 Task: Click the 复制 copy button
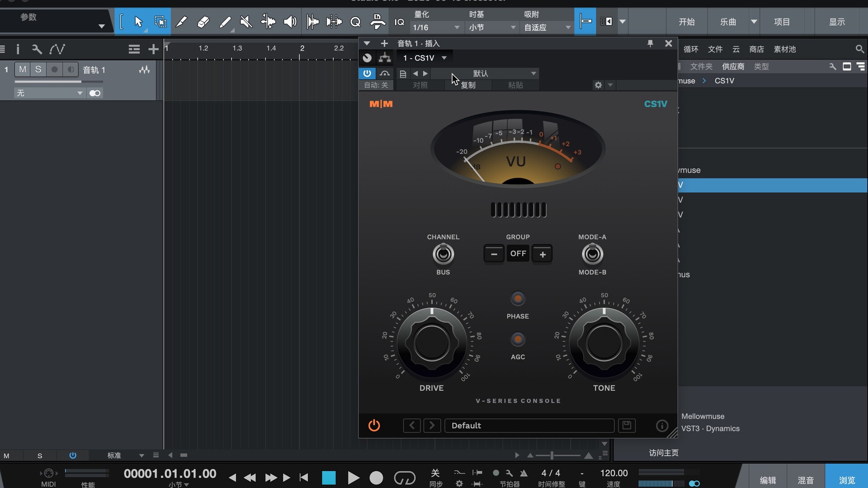468,85
